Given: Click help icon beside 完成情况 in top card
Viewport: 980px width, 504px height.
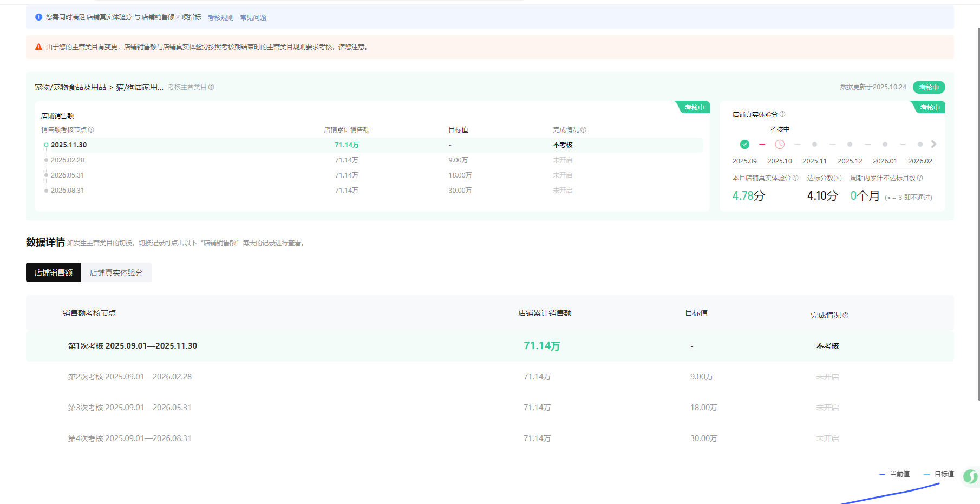Looking at the screenshot, I should click(583, 130).
